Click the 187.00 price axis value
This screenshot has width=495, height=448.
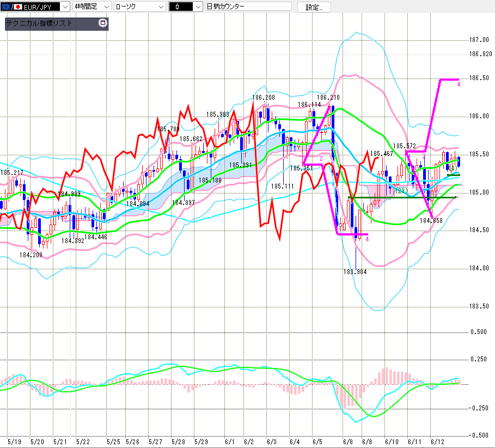tap(479, 40)
